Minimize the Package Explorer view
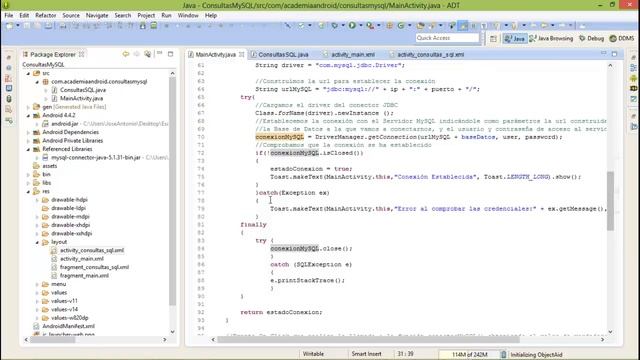The height and width of the screenshot is (360, 640). click(x=160, y=54)
